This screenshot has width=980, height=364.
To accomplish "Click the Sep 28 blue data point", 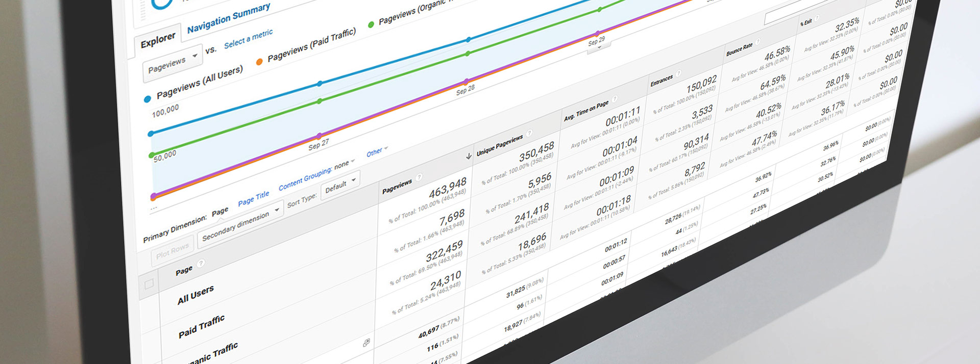I will (469, 39).
